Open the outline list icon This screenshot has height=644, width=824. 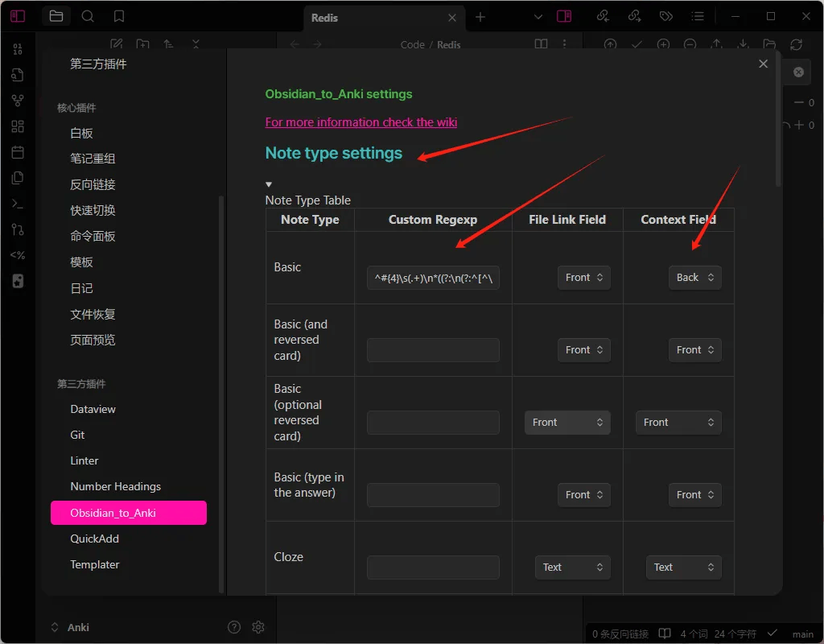[698, 16]
